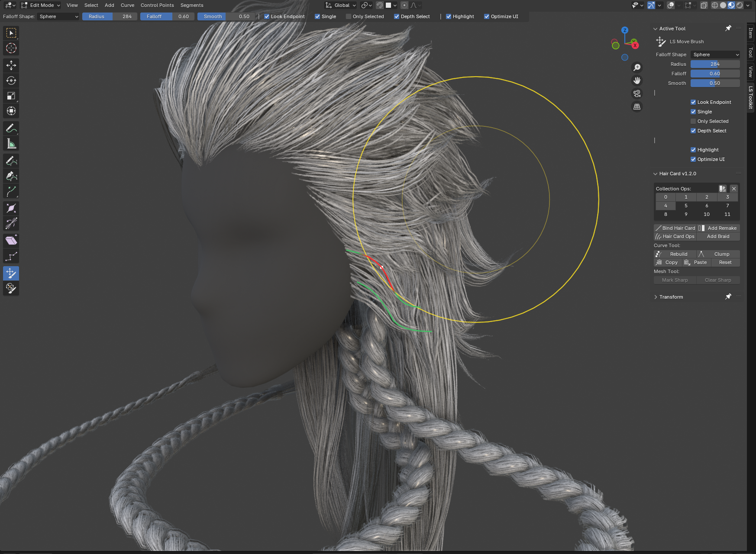
Task: Expand the Transform panel
Action: pos(671,296)
